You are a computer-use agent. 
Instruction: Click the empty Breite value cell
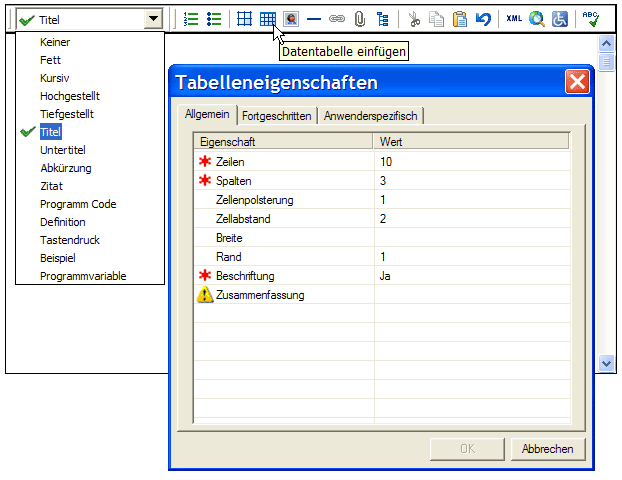pos(472,238)
